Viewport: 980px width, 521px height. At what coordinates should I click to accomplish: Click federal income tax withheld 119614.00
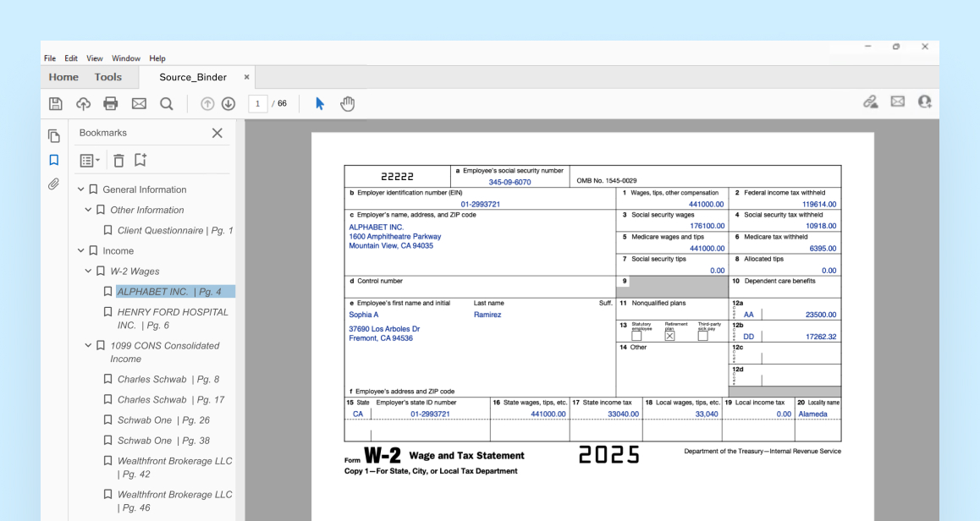(x=819, y=205)
